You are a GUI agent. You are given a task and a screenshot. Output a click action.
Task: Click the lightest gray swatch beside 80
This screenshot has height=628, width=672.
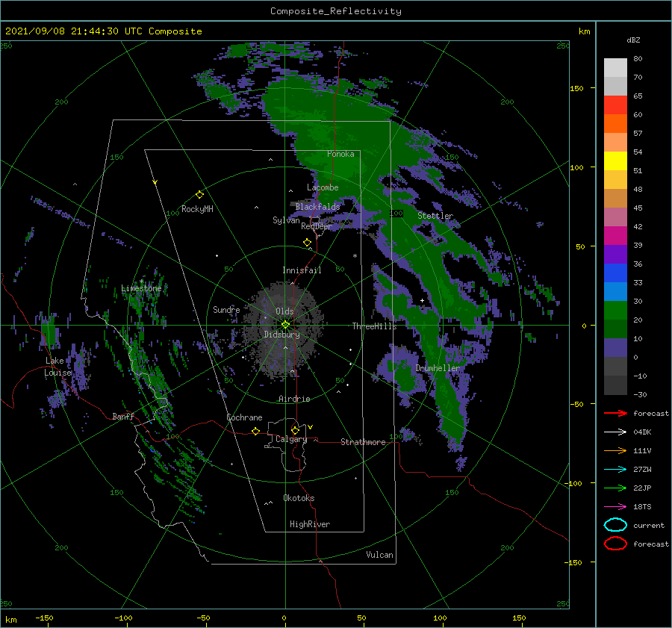click(x=615, y=68)
